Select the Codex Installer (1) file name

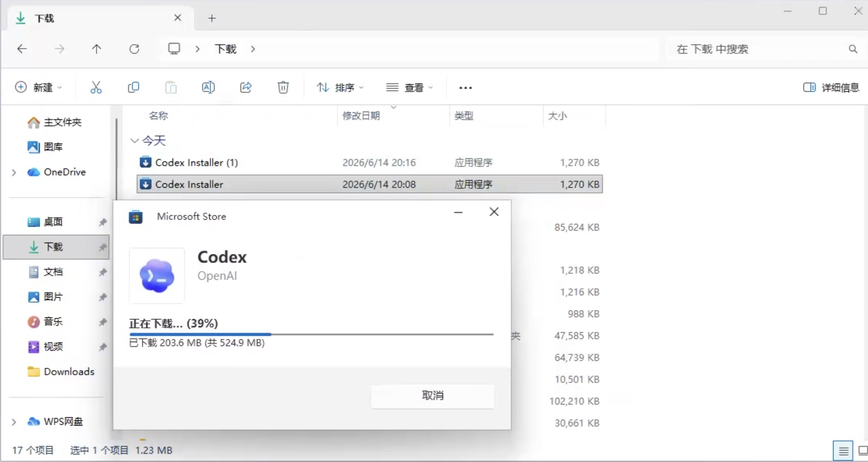point(196,162)
